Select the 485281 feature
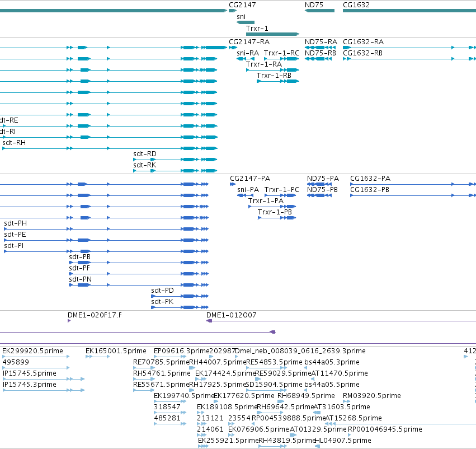476x449 pixels. pos(170,424)
